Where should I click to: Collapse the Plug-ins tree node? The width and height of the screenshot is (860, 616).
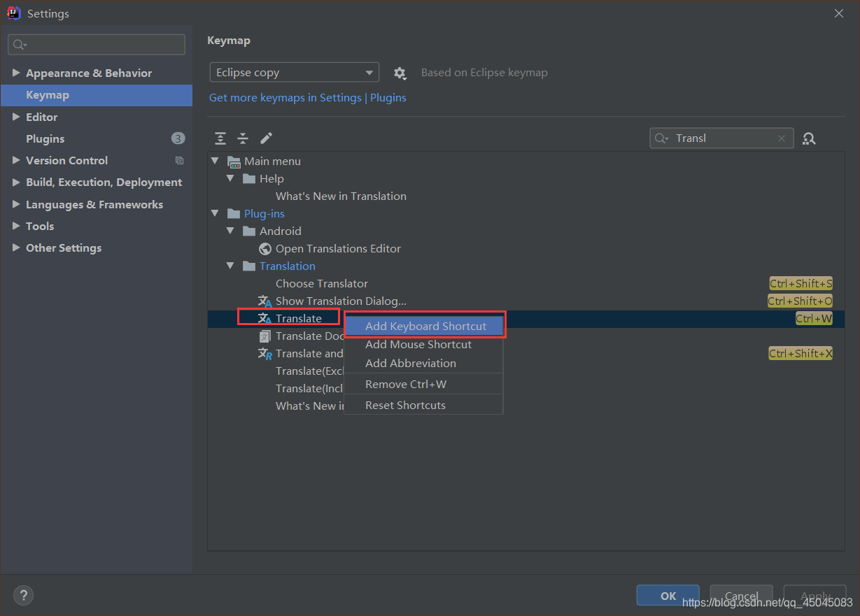tap(215, 214)
